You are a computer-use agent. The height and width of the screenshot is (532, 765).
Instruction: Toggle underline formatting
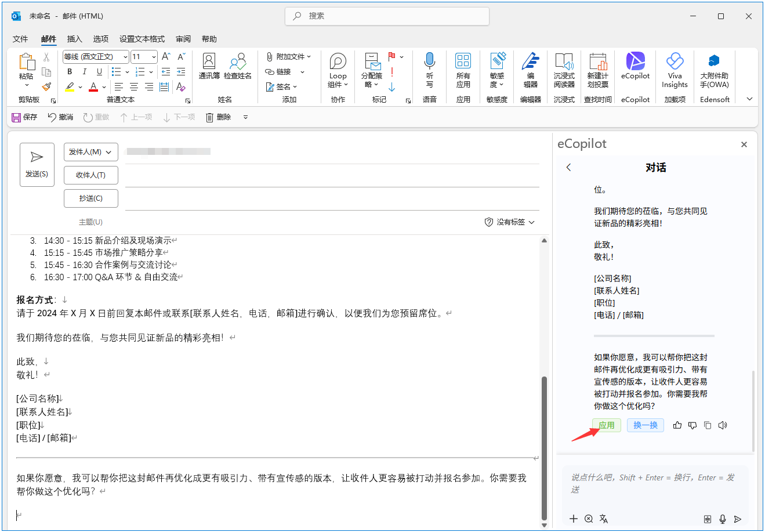100,72
